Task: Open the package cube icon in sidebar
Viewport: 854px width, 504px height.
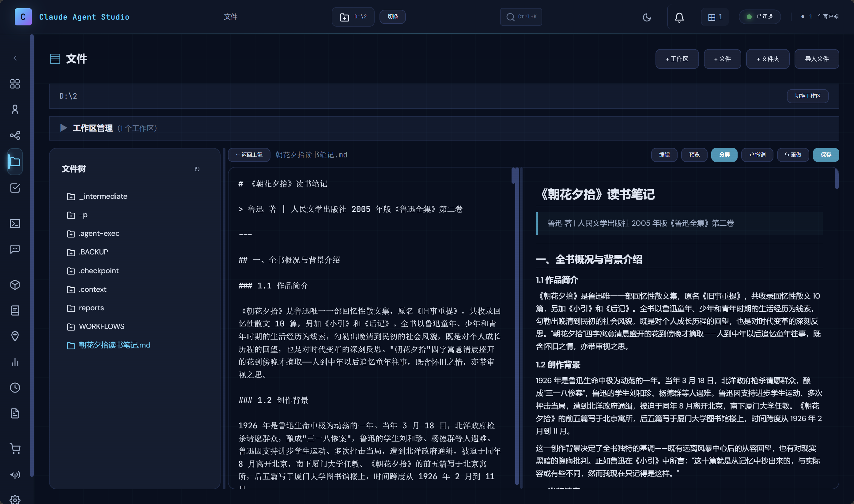Action: click(15, 284)
